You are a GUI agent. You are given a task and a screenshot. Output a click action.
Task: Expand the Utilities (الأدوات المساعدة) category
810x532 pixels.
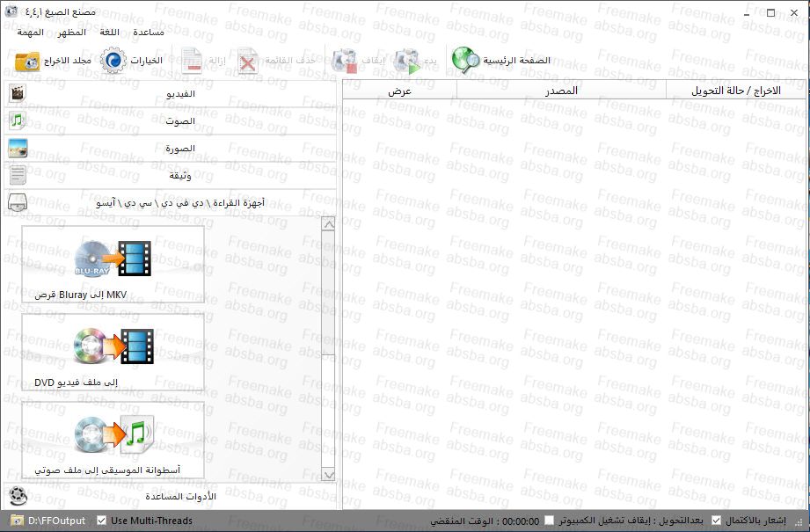pyautogui.click(x=170, y=496)
